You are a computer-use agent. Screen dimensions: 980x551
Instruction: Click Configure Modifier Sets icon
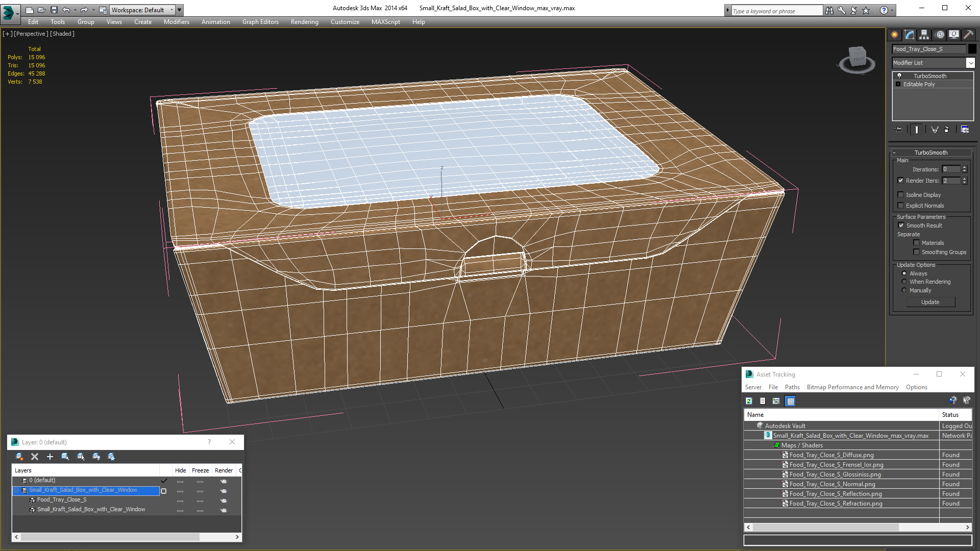tap(965, 130)
